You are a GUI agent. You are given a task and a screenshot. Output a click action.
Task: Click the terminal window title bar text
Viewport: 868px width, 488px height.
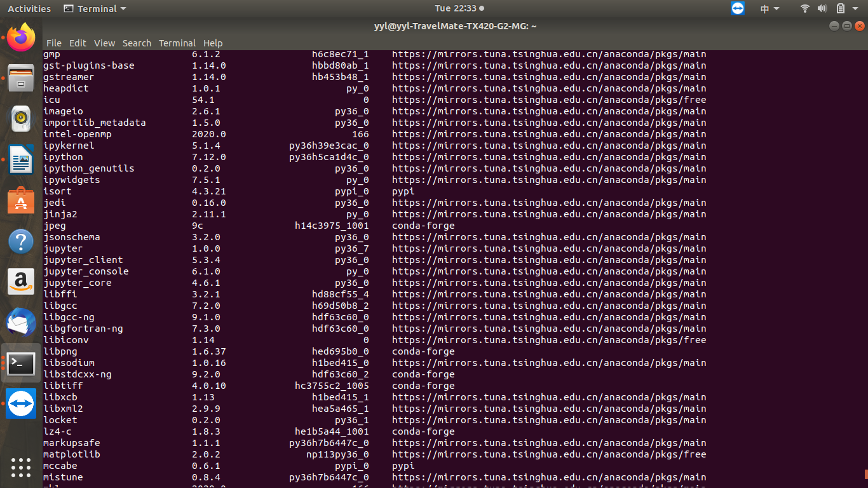[456, 26]
